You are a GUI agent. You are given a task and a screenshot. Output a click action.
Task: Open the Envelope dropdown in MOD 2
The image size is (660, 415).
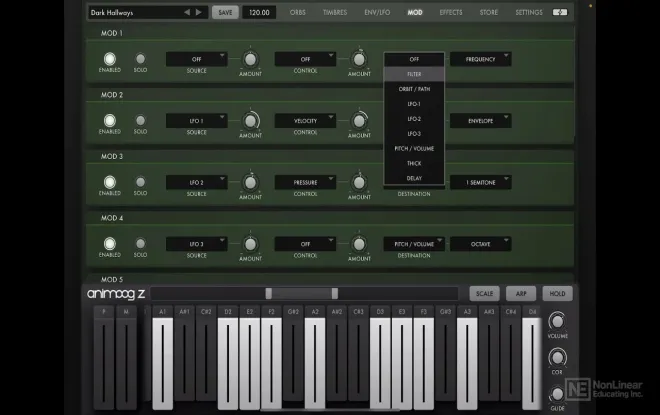pos(481,121)
